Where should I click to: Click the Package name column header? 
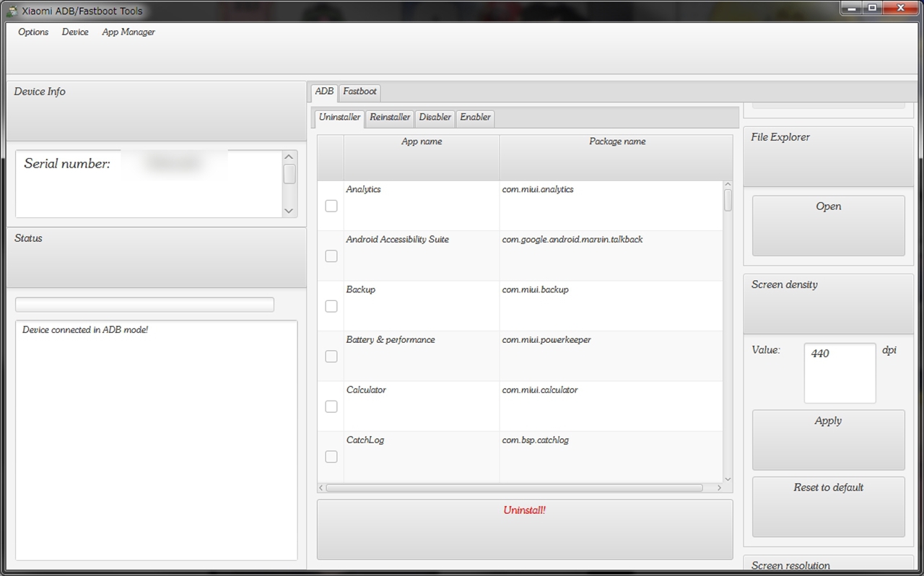pos(617,157)
